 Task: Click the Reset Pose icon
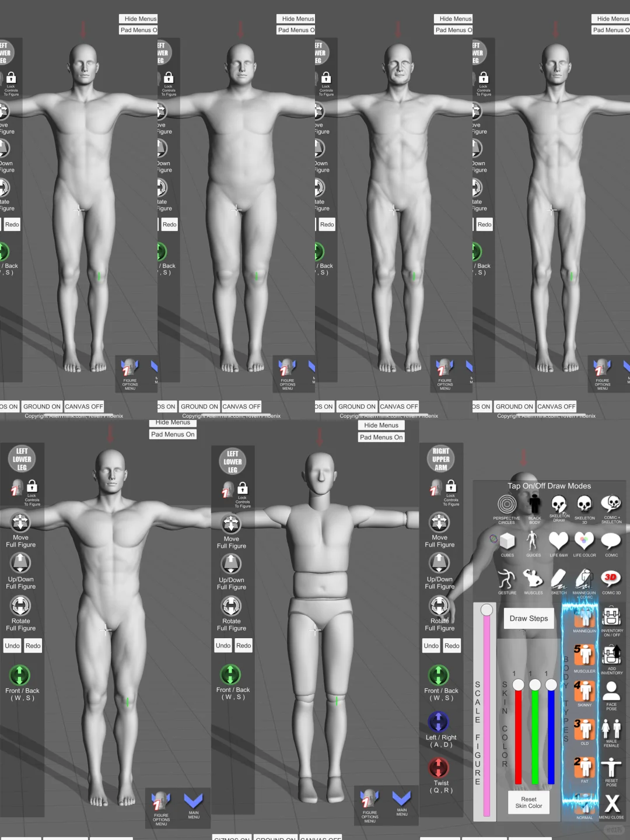coord(611,768)
